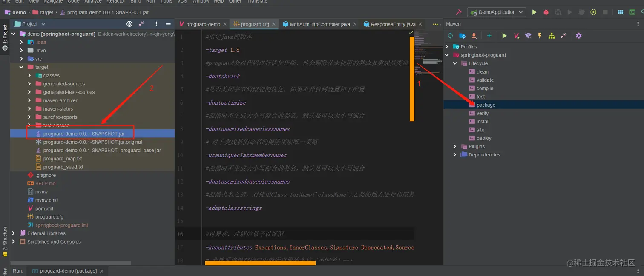The image size is (644, 276).
Task: Open Maven settings wrench icon
Action: coord(578,36)
